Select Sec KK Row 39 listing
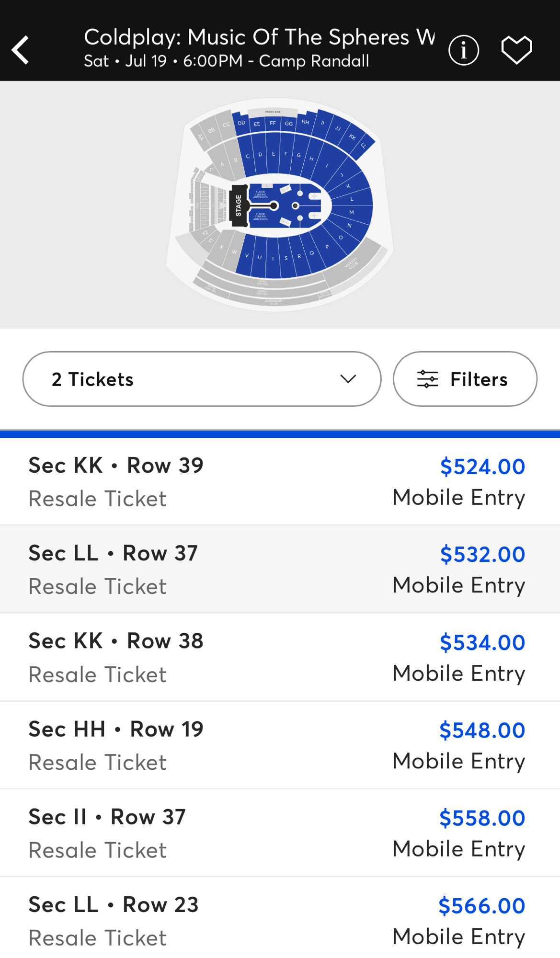 [280, 481]
